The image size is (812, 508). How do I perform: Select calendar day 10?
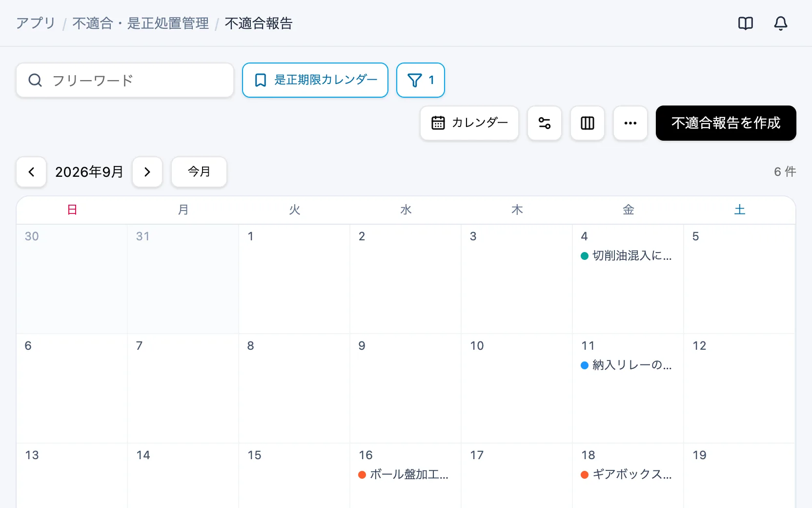point(517,388)
